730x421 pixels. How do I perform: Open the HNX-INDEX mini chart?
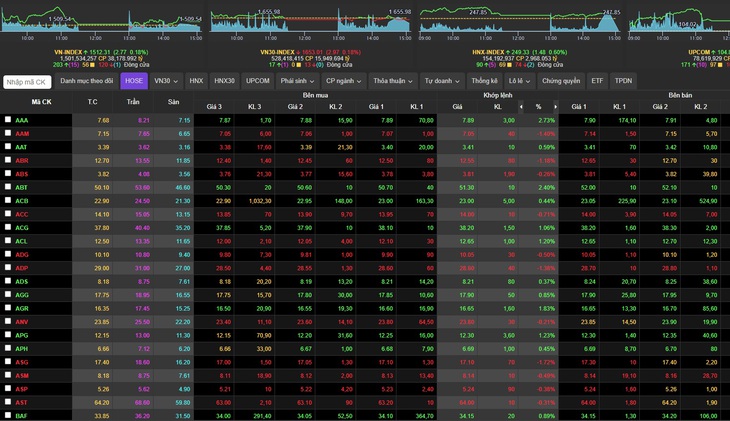(x=520, y=22)
